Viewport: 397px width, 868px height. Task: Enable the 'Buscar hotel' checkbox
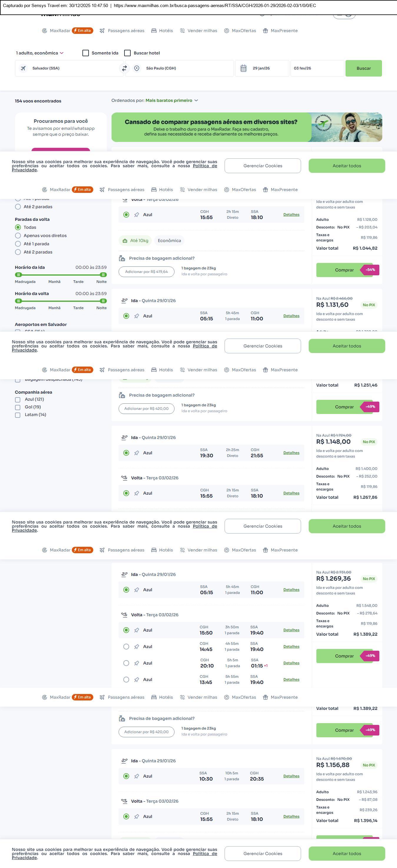pos(128,53)
